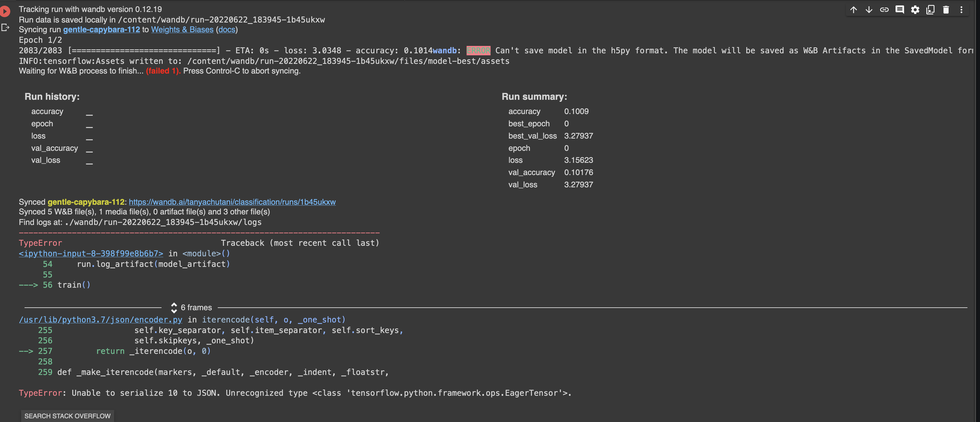Viewport: 980px width, 422px height.
Task: Open the cell settings gear
Action: coord(915,9)
